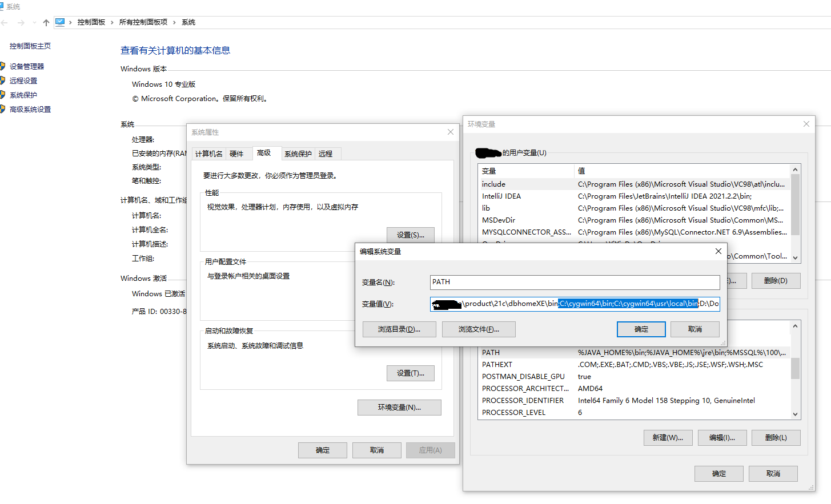The height and width of the screenshot is (504, 831).
Task: Click the back arrow in the navigation bar
Action: point(5,23)
